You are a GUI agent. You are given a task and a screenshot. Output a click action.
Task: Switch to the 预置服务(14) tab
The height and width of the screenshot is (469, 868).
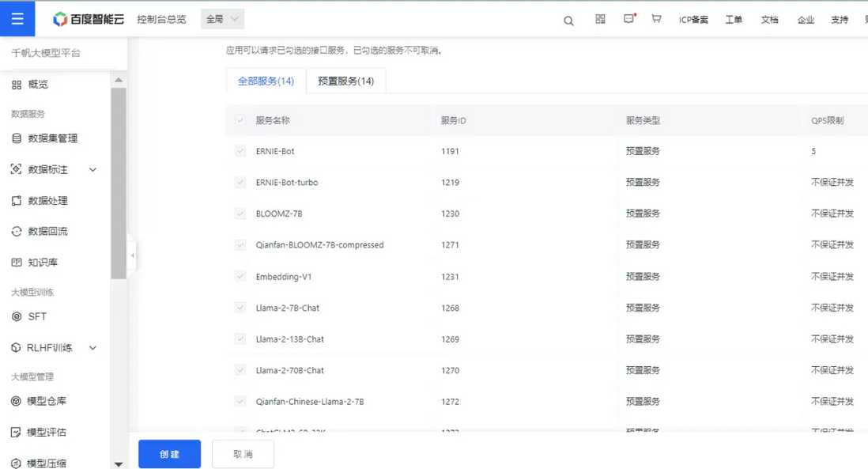click(x=346, y=81)
